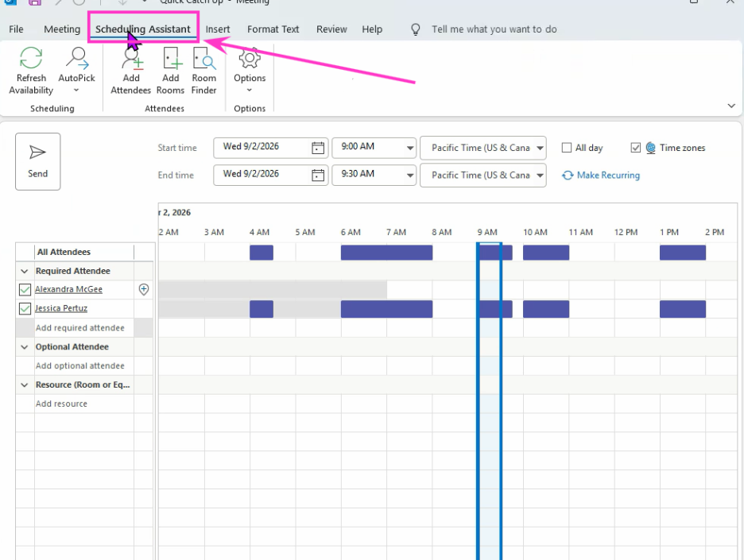Click the Time zones globe icon
Viewport: 744px width, 560px height.
(650, 148)
